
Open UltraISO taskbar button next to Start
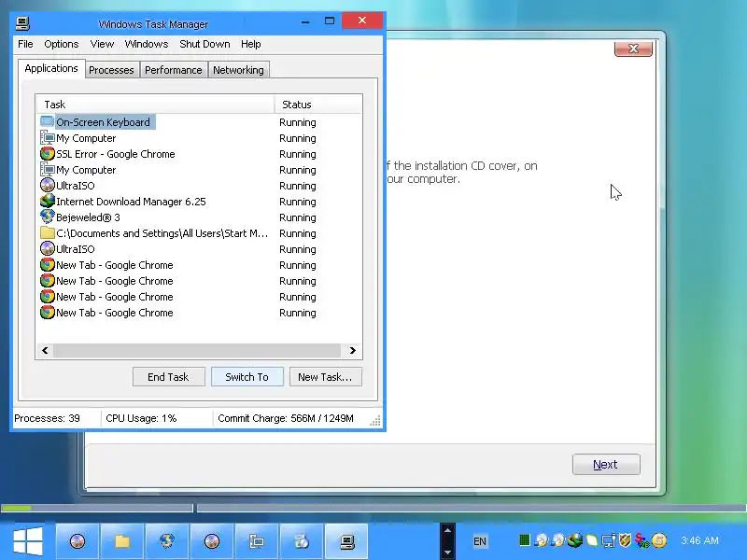78,541
